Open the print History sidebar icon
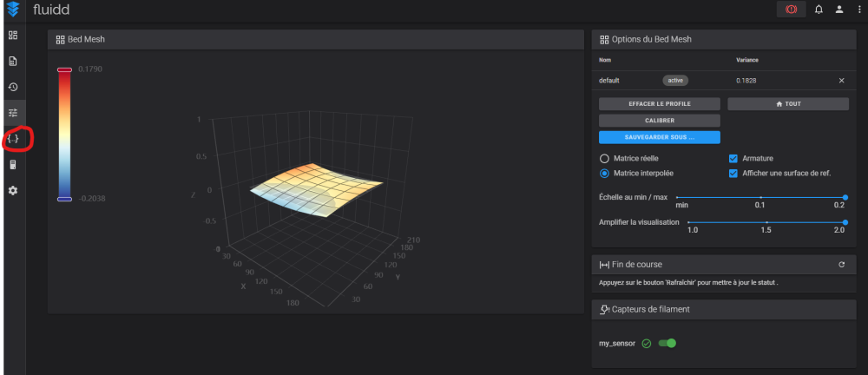This screenshot has width=868, height=375. [13, 87]
